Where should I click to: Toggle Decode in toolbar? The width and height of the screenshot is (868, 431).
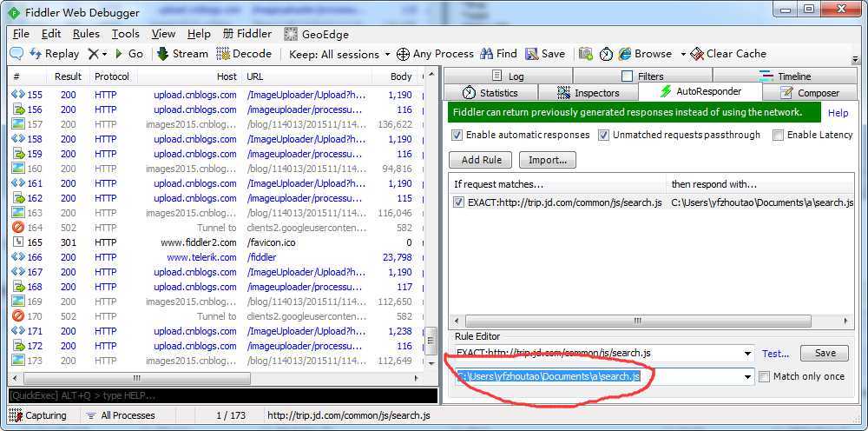point(244,54)
